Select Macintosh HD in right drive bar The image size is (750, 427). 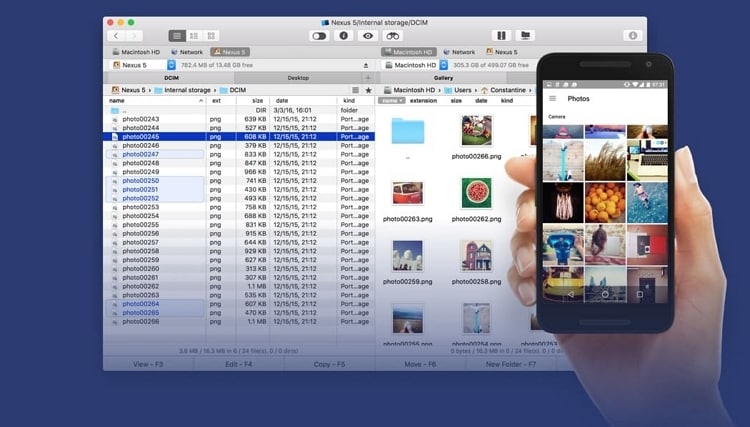tap(409, 52)
